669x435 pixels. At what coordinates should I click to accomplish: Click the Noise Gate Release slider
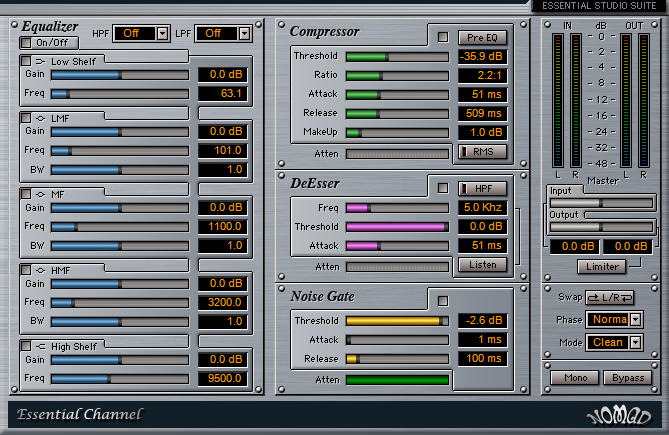tap(397, 359)
